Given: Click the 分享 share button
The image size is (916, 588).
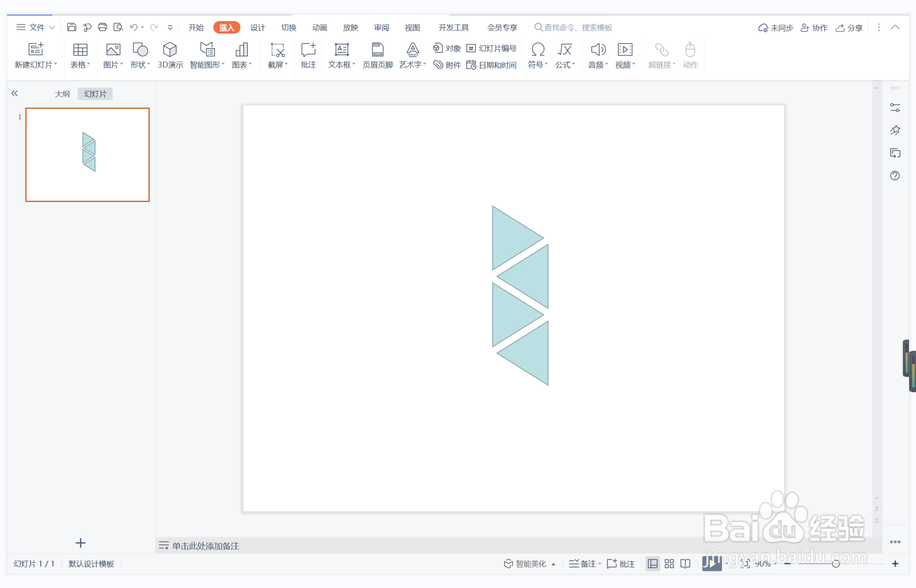Looking at the screenshot, I should point(849,28).
